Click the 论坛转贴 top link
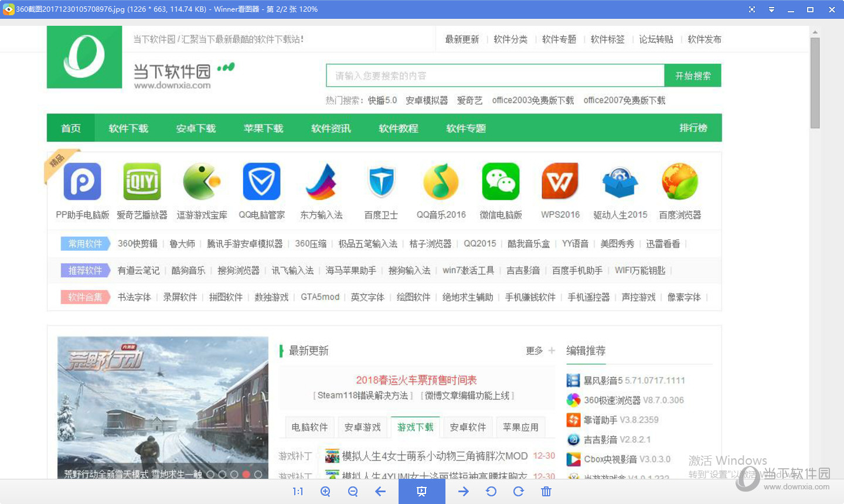 [x=656, y=39]
